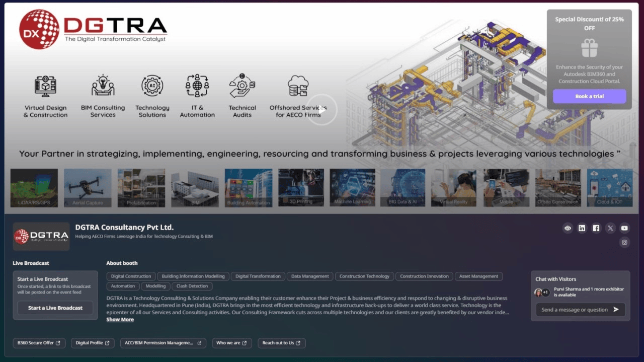644x362 pixels.
Task: Expand description with Show More
Action: [120, 320]
